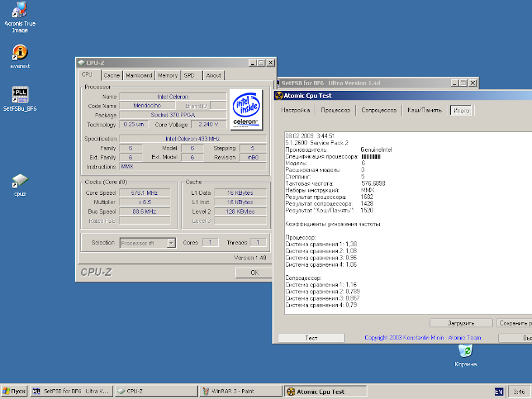The height and width of the screenshot is (399, 532).
Task: Click the date line 08.02.2009 3:44:51
Action: [310, 136]
